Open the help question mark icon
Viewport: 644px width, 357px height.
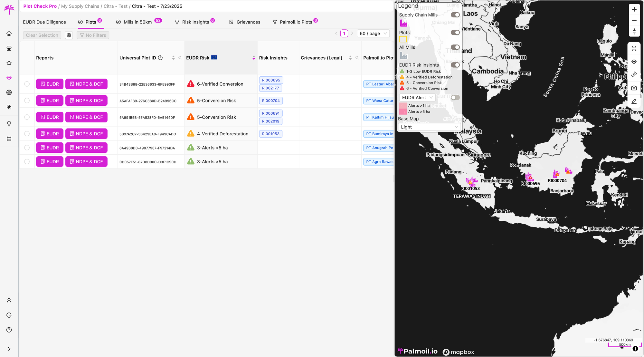[x=9, y=330]
